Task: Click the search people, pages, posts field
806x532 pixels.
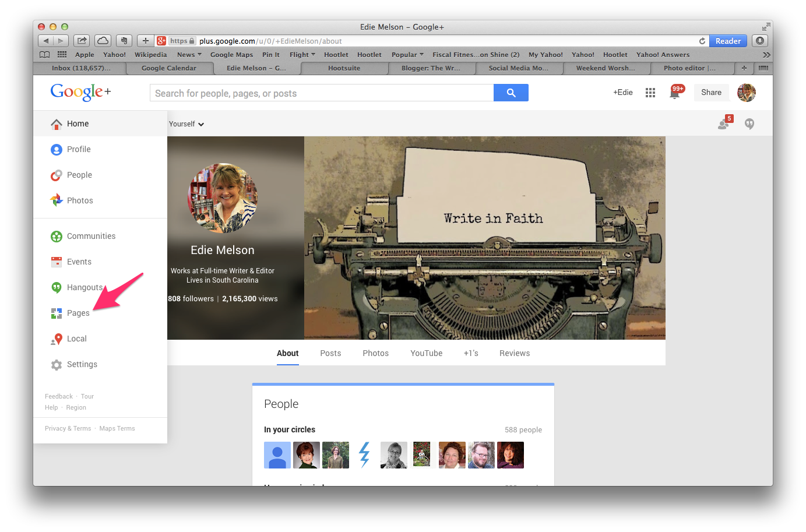Action: [x=322, y=93]
